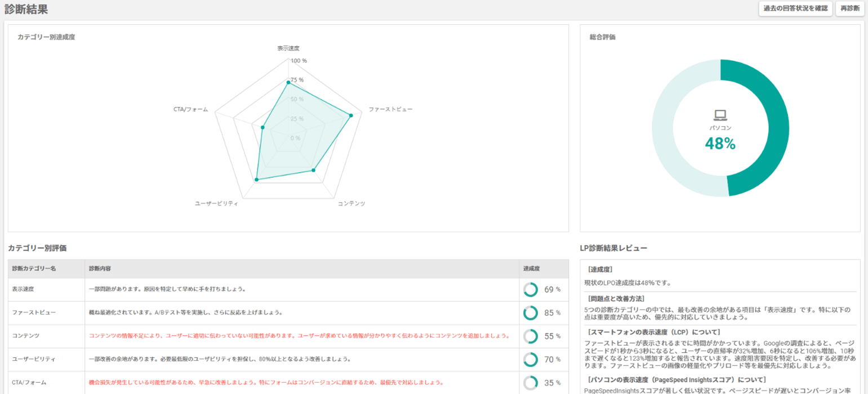Click the ［問題点と改善方法］ review heading
The height and width of the screenshot is (394, 868).
(x=616, y=298)
